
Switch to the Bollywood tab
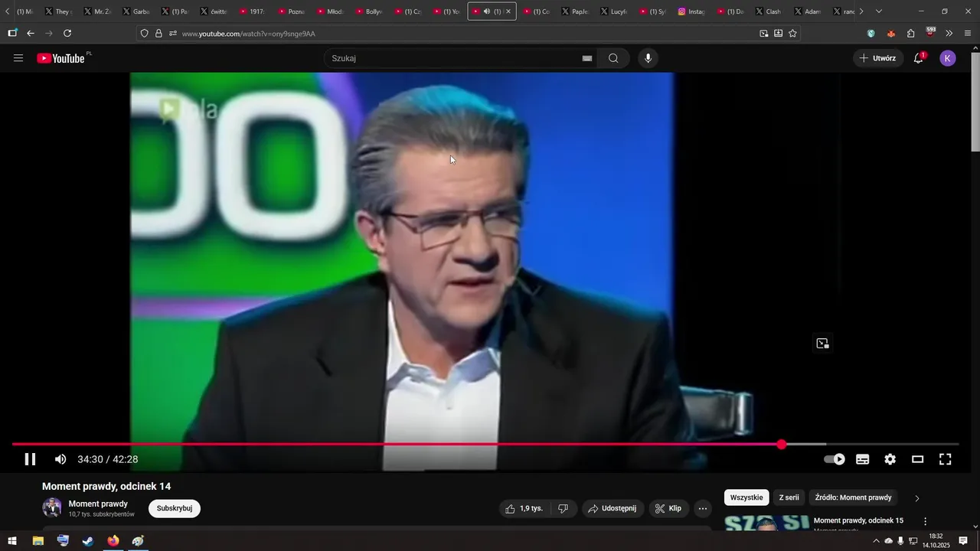[x=369, y=11]
